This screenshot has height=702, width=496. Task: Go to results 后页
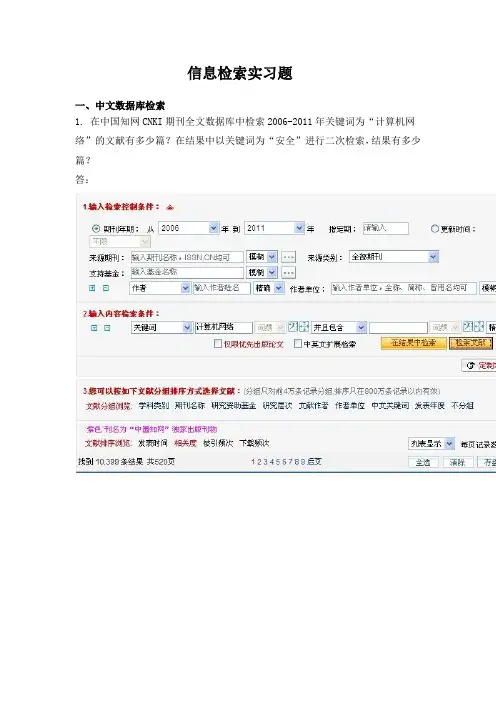(314, 462)
